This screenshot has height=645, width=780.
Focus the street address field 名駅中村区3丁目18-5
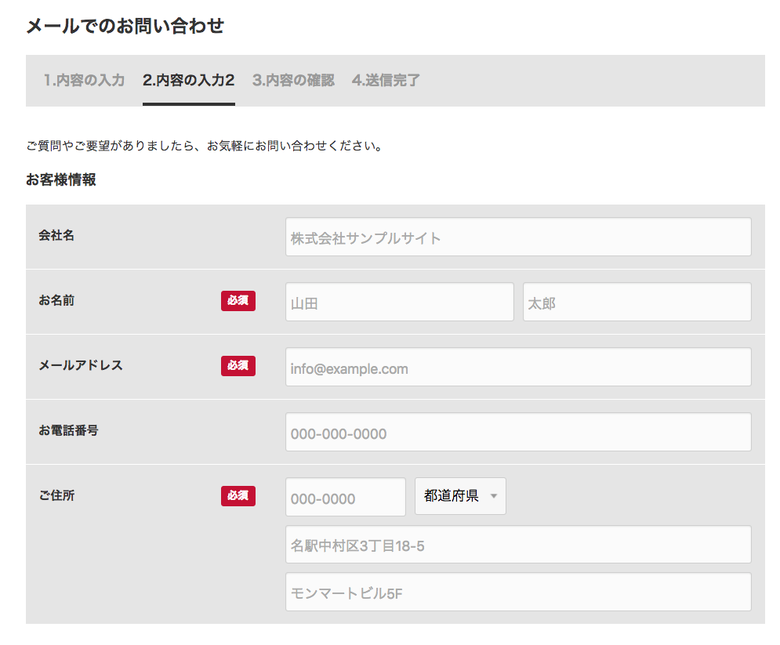tap(518, 545)
